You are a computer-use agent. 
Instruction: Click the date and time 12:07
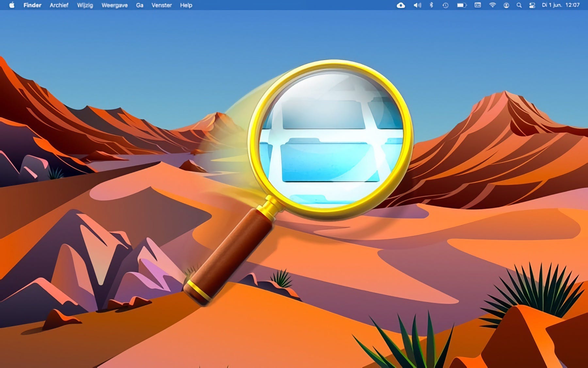click(561, 5)
